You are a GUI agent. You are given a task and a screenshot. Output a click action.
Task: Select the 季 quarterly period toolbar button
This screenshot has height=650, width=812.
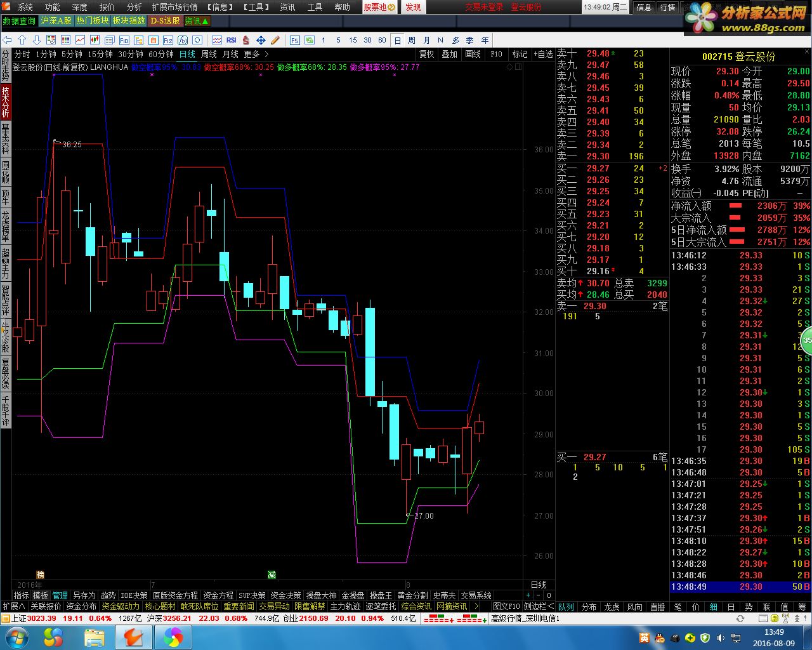[x=470, y=40]
